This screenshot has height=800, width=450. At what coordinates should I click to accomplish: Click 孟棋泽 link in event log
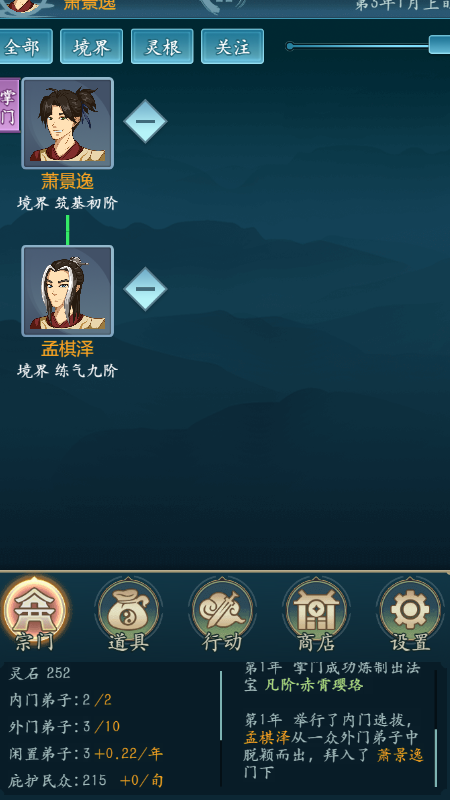point(267,738)
